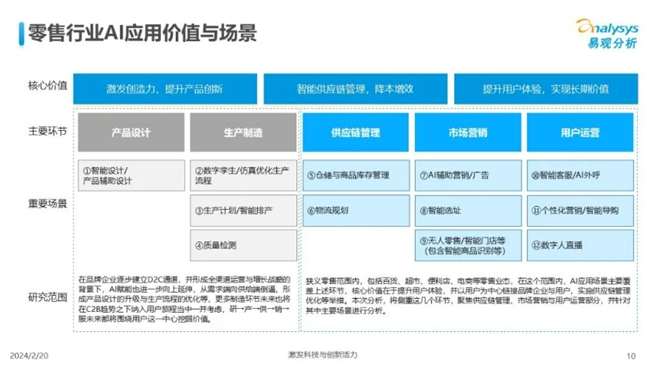
Task: Select the 智能供应链管理，降本增效 banner
Action: (x=355, y=89)
